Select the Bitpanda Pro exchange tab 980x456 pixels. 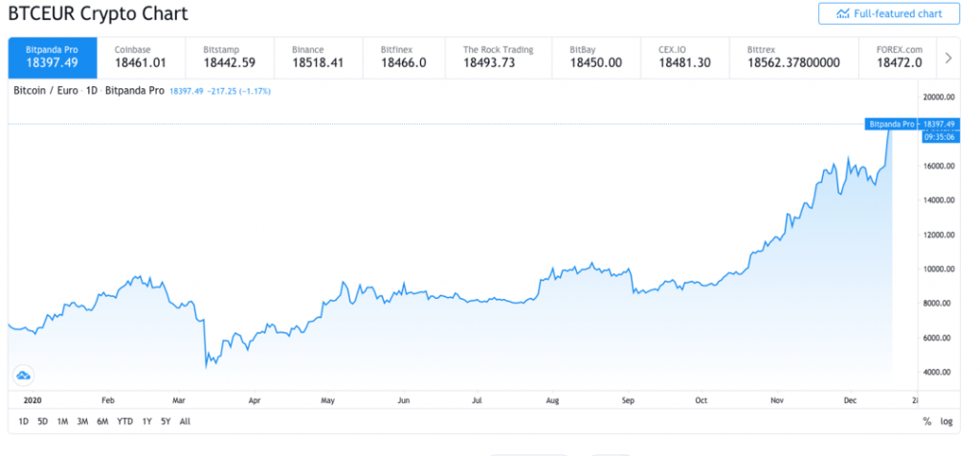[x=53, y=57]
